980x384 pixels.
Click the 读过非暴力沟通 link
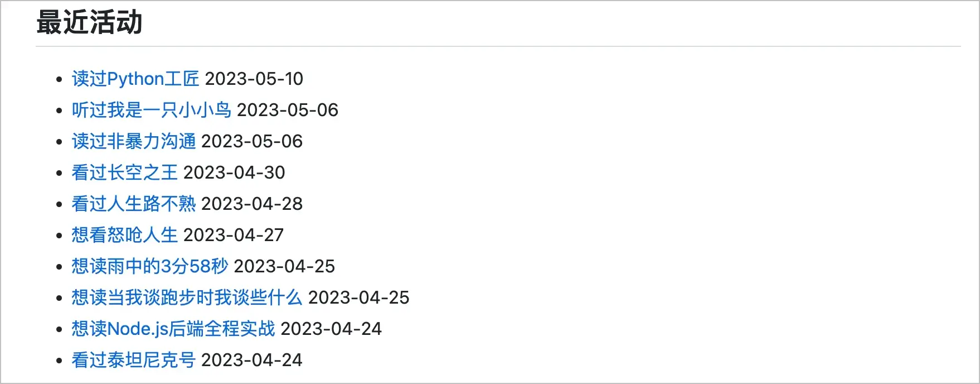[134, 141]
